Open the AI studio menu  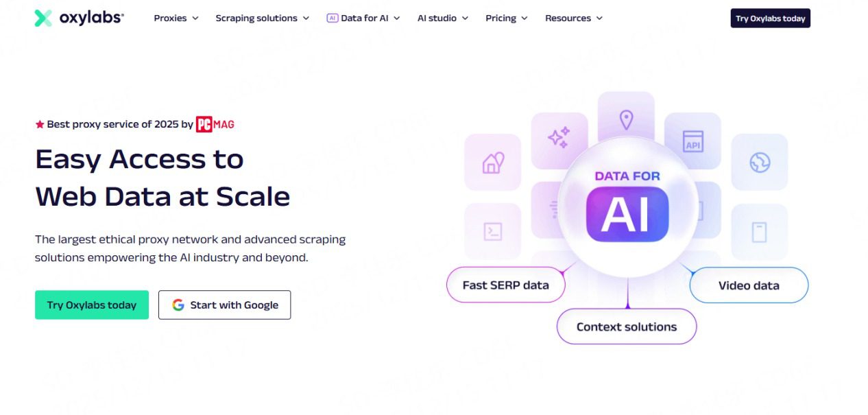442,19
